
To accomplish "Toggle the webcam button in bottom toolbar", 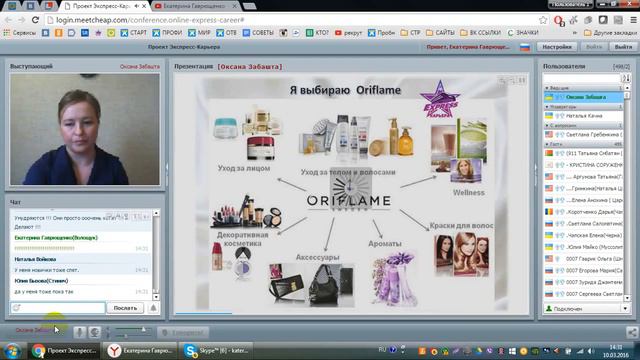I will tap(95, 332).
